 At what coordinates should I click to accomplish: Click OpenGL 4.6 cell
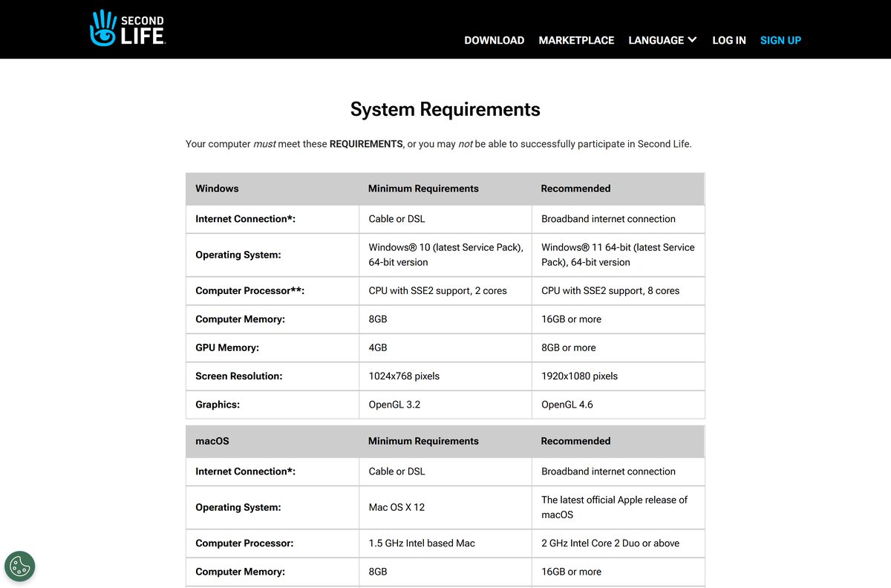[618, 405]
